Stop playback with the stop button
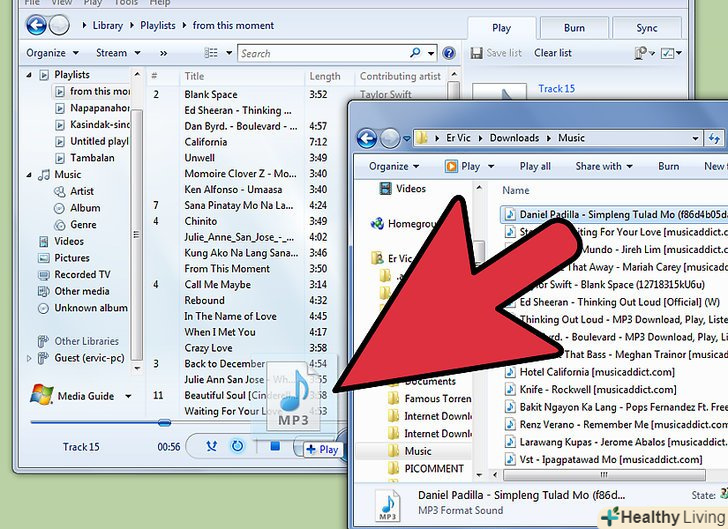 click(x=275, y=446)
